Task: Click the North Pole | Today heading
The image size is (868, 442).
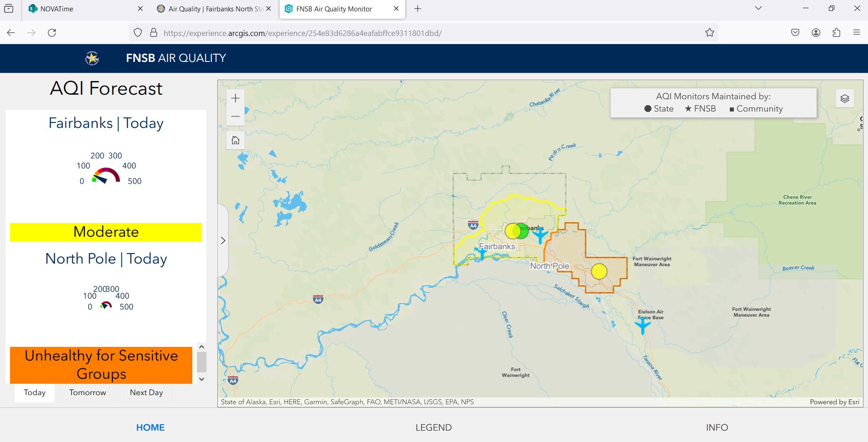Action: pyautogui.click(x=106, y=259)
